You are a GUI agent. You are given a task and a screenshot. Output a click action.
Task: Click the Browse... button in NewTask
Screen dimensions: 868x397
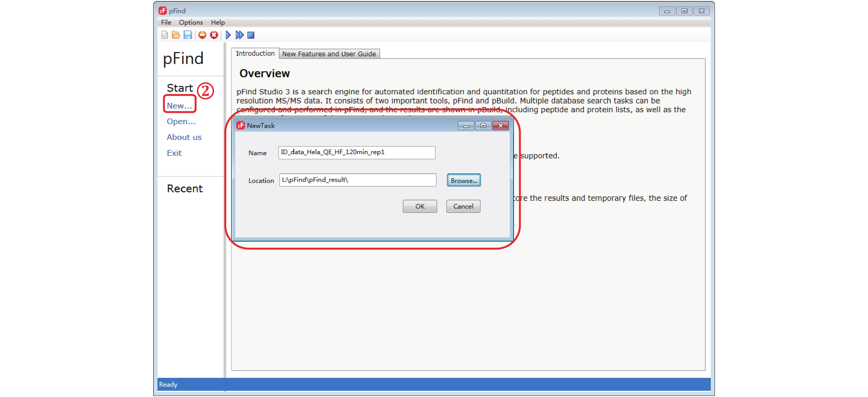[x=464, y=180]
